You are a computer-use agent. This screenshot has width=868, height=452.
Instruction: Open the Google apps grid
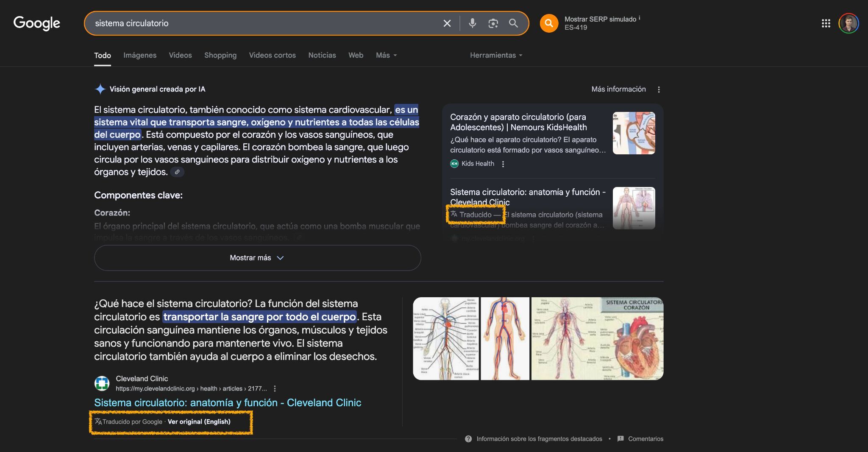(826, 23)
